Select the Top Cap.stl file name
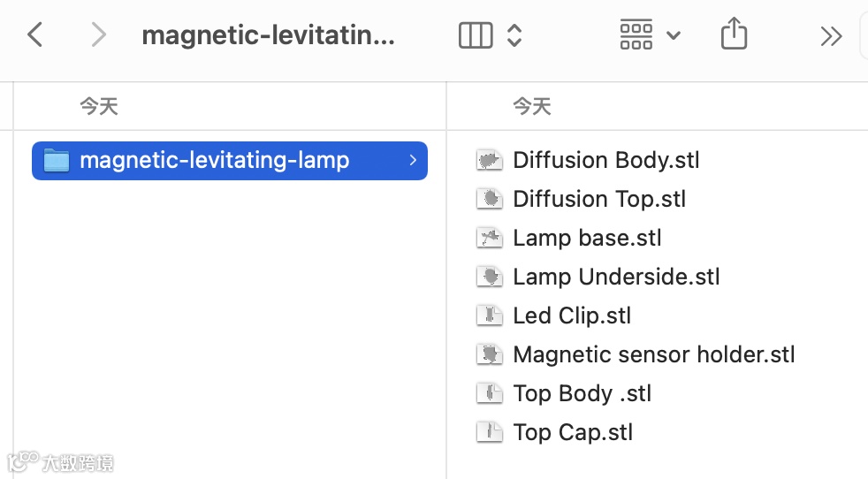This screenshot has width=868, height=479. click(573, 432)
